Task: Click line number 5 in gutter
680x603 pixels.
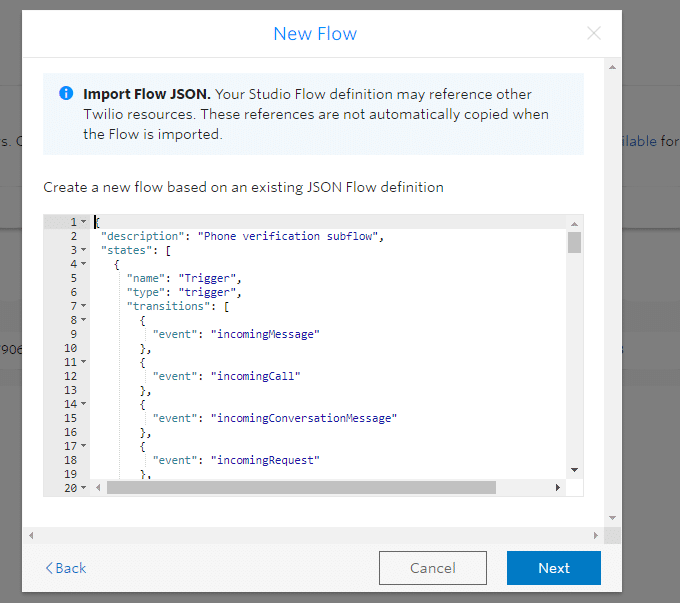Action: [74, 278]
